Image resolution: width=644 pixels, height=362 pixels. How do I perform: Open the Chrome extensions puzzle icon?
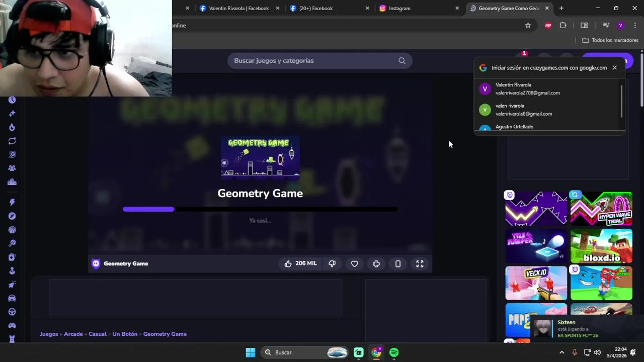click(x=563, y=26)
